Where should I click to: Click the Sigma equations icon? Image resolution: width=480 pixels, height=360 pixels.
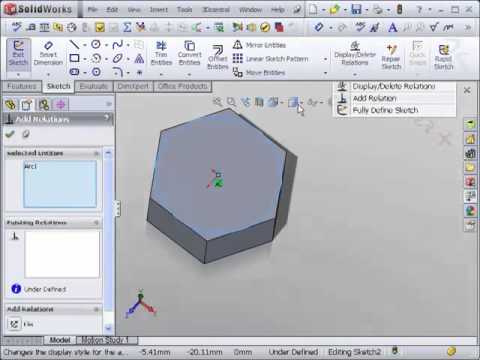(127, 27)
